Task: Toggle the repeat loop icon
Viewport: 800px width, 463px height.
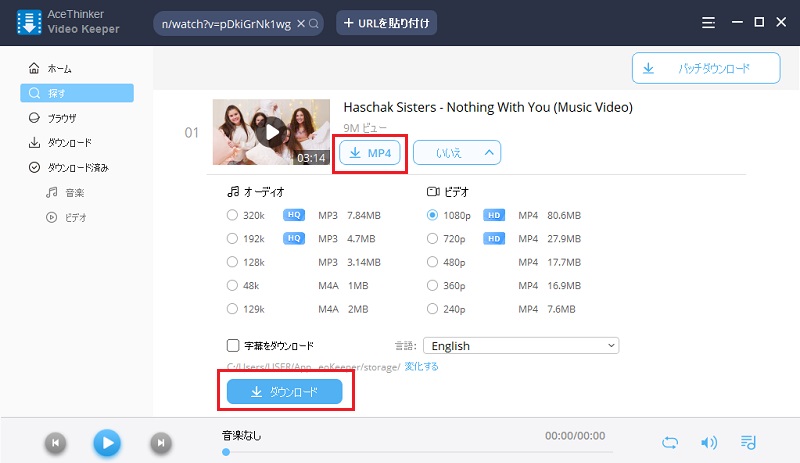Action: [670, 442]
